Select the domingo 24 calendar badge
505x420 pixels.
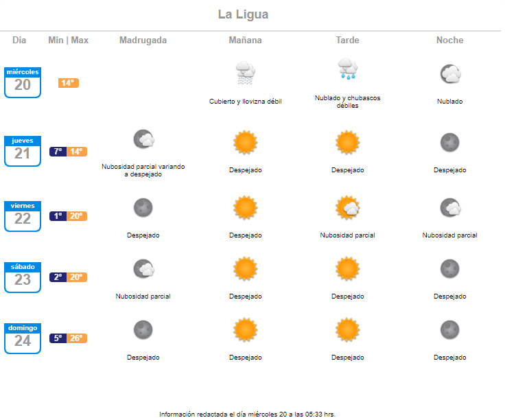tap(23, 338)
